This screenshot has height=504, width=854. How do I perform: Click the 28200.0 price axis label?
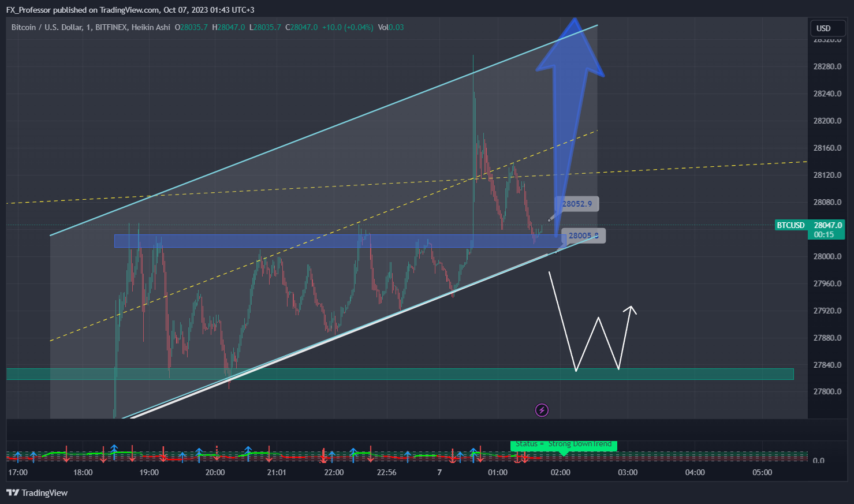[x=827, y=121]
